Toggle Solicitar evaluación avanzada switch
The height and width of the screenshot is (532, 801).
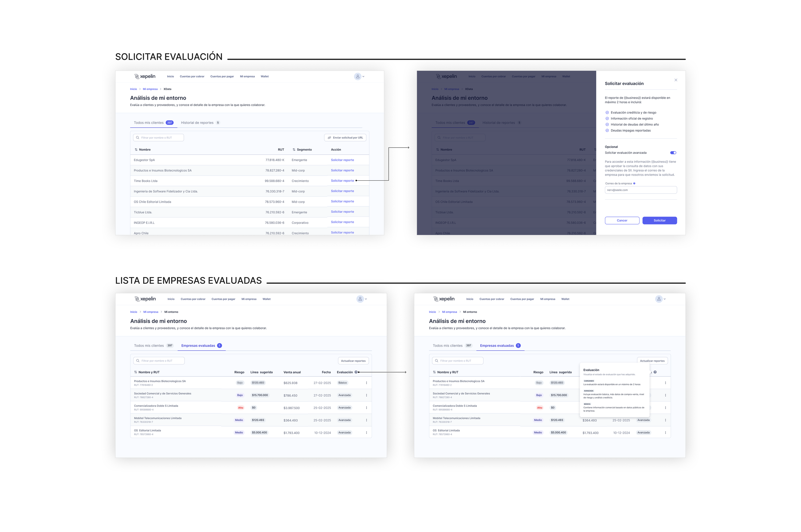click(x=673, y=153)
